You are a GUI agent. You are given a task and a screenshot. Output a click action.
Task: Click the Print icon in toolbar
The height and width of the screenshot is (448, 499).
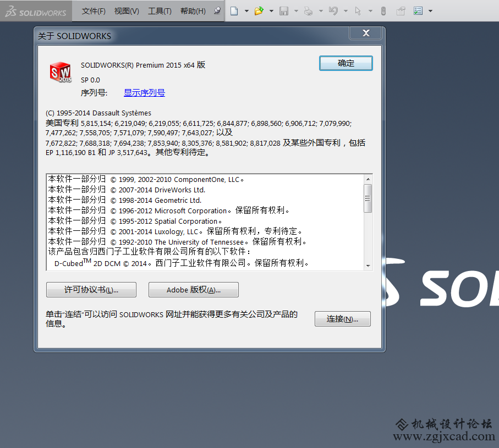[309, 11]
